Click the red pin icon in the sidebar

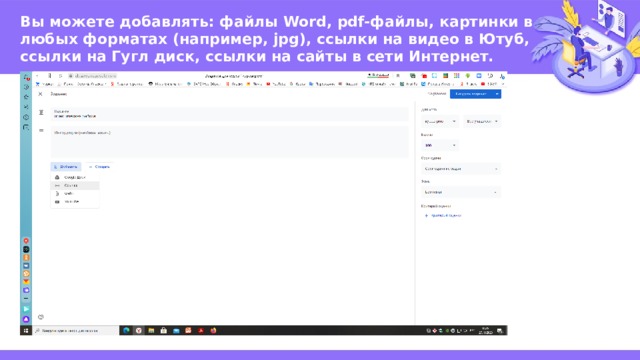[26, 241]
